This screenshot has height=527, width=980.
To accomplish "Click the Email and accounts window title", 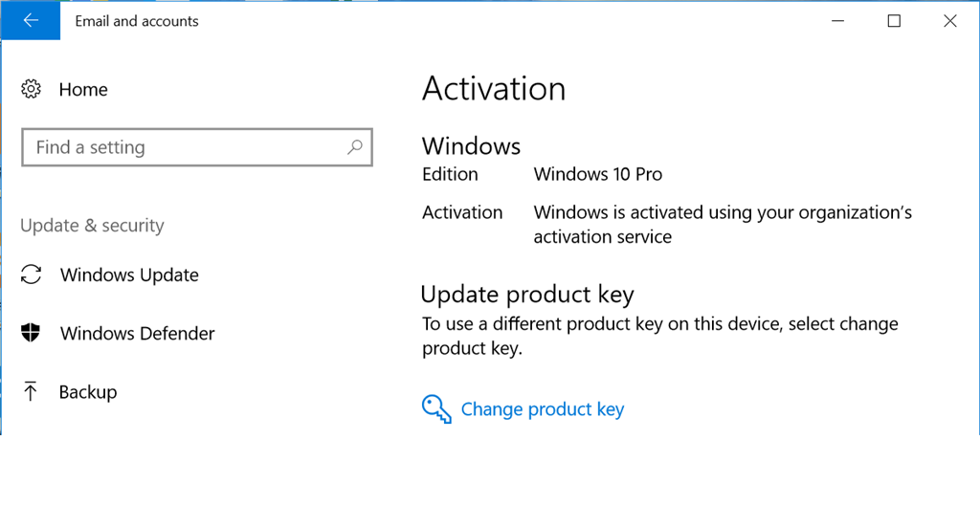I will (x=137, y=21).
